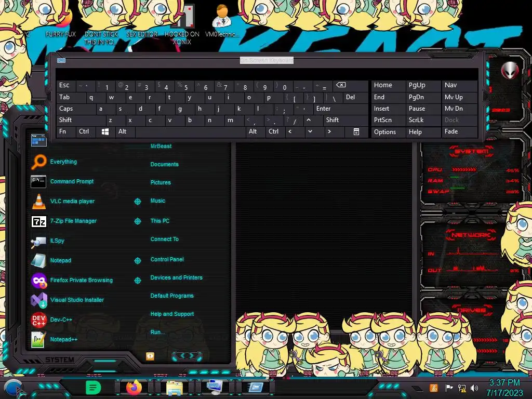Viewport: 532px width, 399px height.
Task: Open Music in the start menu
Action: pos(158,201)
